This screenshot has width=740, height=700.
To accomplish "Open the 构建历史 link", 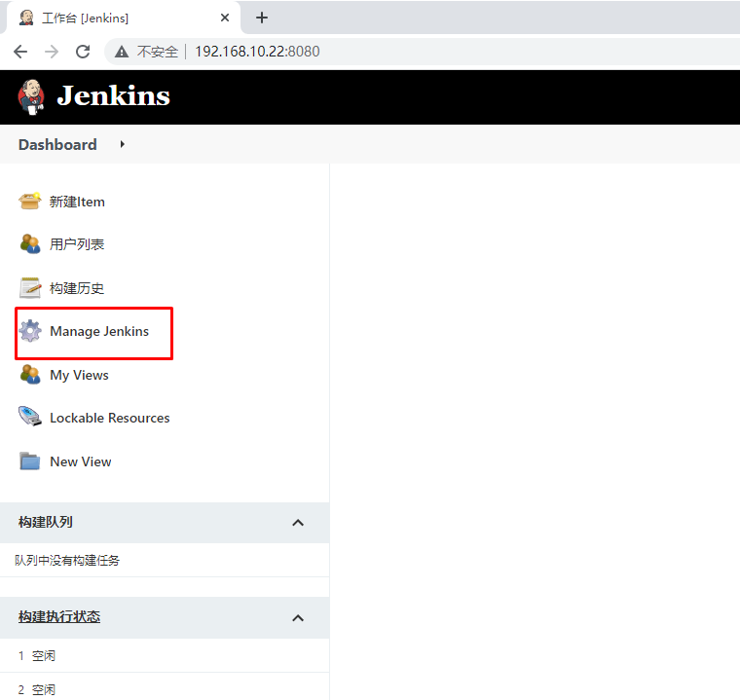I will point(77,288).
